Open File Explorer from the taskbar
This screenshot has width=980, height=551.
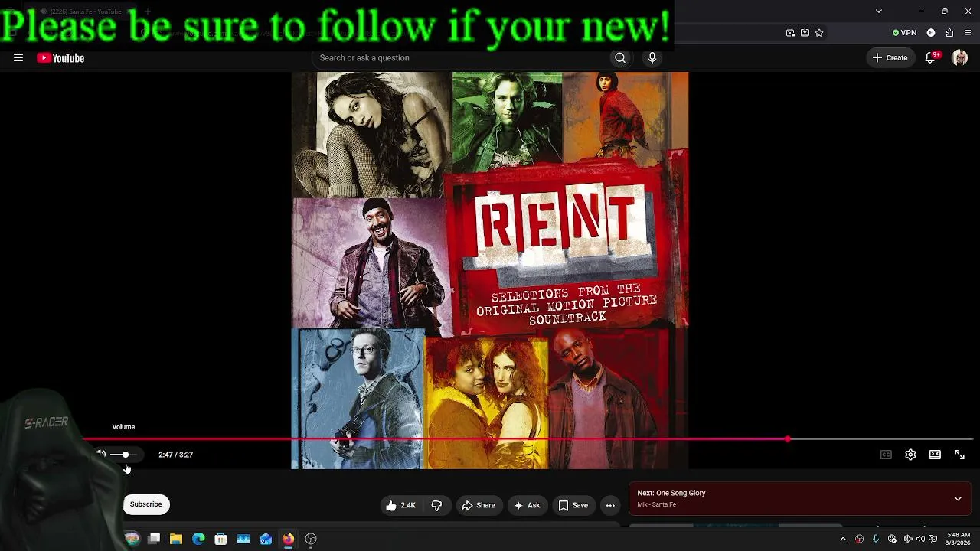pos(176,539)
